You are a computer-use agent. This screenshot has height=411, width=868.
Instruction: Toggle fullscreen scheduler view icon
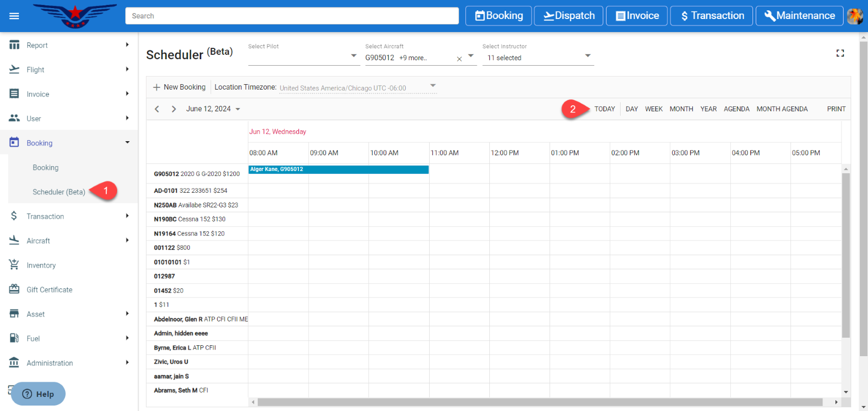coord(840,53)
